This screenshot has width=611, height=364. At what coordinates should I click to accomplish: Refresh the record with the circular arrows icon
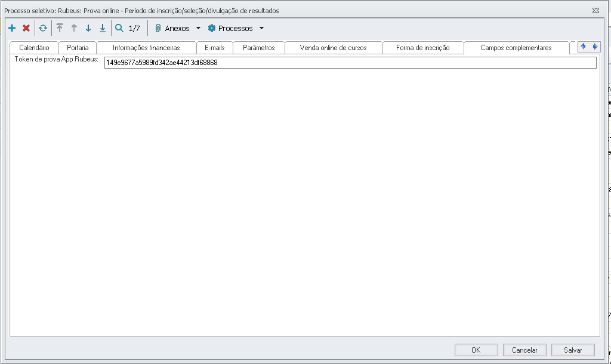43,28
